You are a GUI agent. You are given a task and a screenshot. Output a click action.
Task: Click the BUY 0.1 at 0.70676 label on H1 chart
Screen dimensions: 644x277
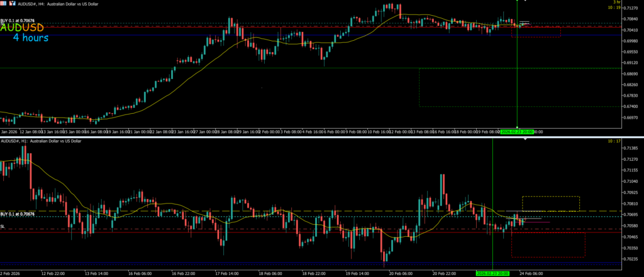pyautogui.click(x=17, y=214)
